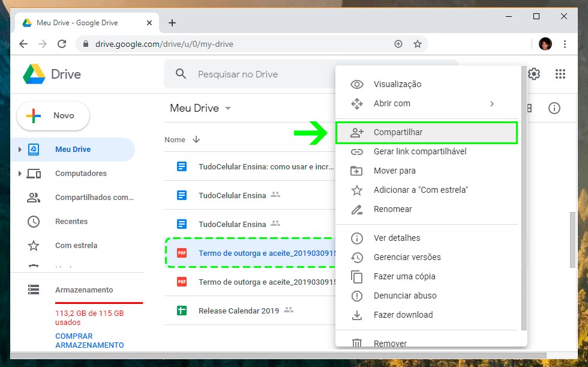Click the Google Apps grid icon
The height and width of the screenshot is (367, 588).
tap(560, 74)
